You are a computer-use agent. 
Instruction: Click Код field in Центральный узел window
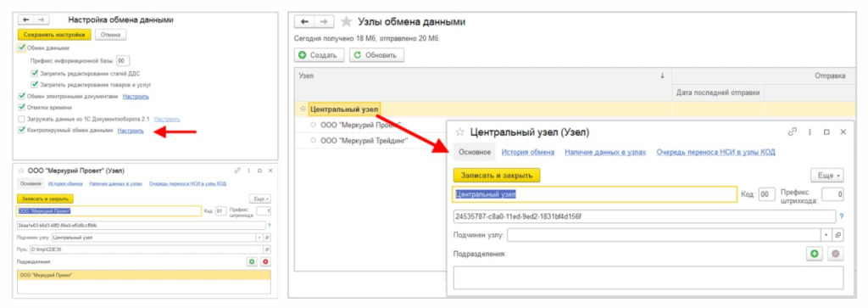pos(766,194)
